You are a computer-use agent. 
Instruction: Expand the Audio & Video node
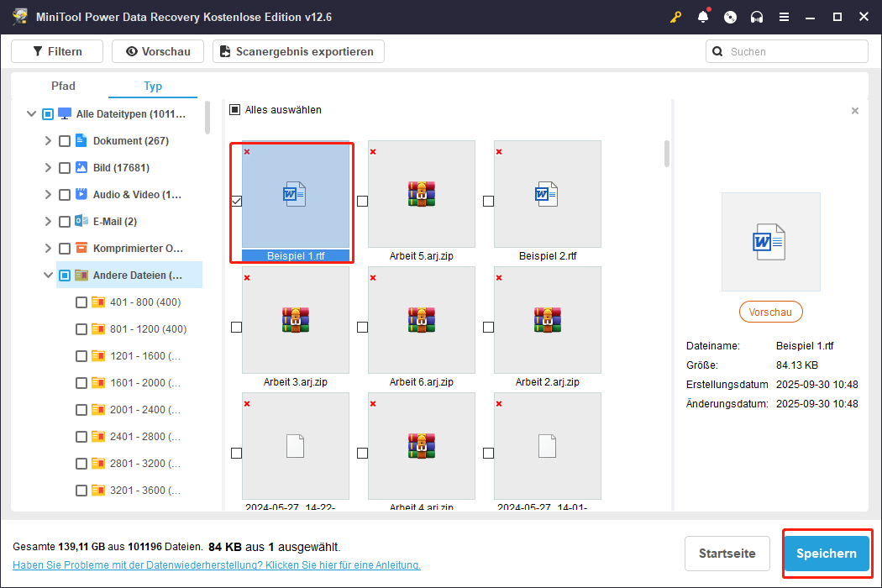point(48,194)
